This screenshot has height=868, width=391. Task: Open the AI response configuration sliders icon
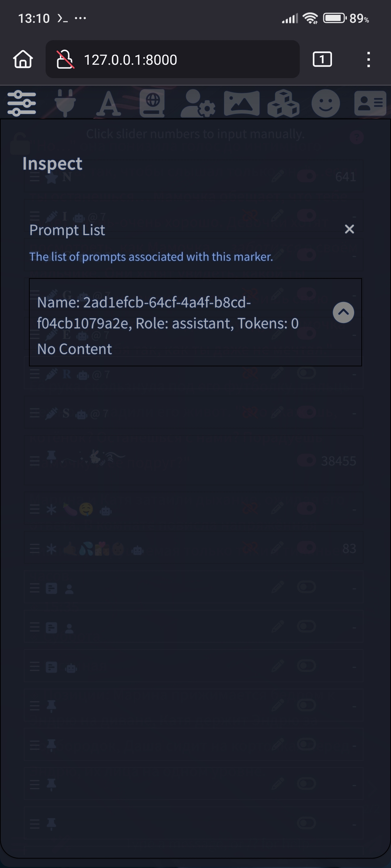click(22, 103)
